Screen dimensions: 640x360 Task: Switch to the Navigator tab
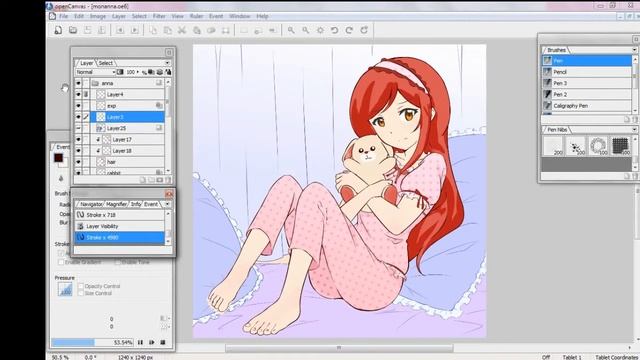91,204
